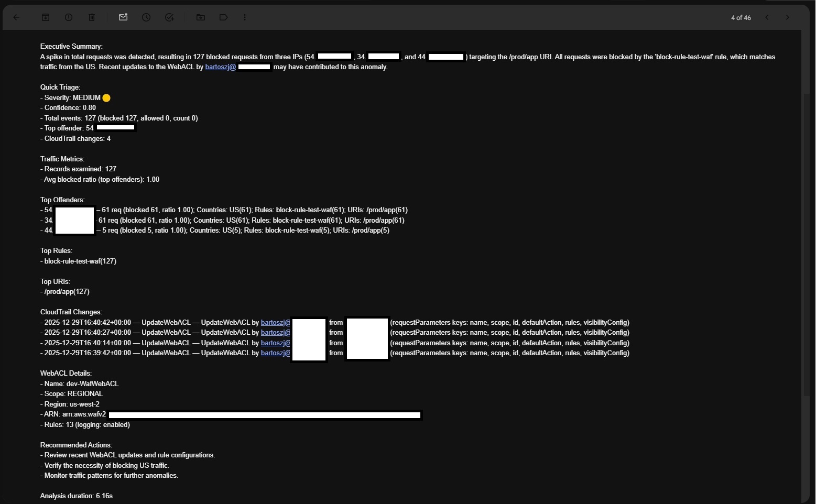
Task: Click the '4 of 46' message counter
Action: 741,18
